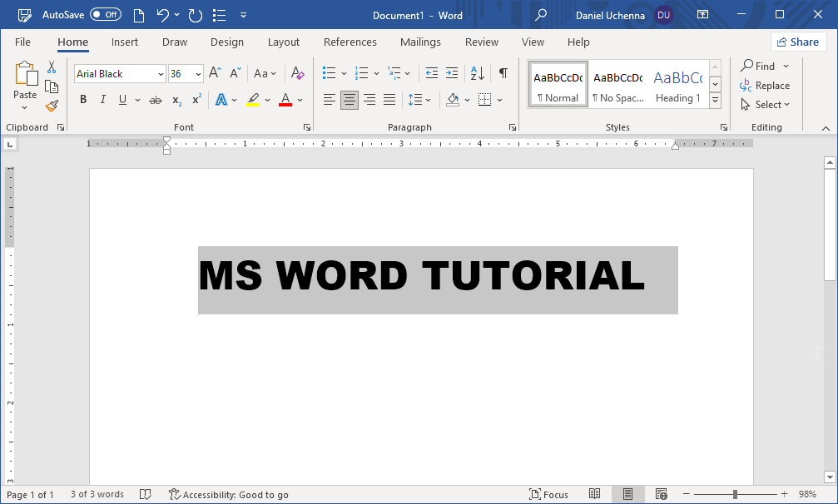This screenshot has height=504, width=838.
Task: Open the Search magnifier in title bar
Action: coord(541,15)
